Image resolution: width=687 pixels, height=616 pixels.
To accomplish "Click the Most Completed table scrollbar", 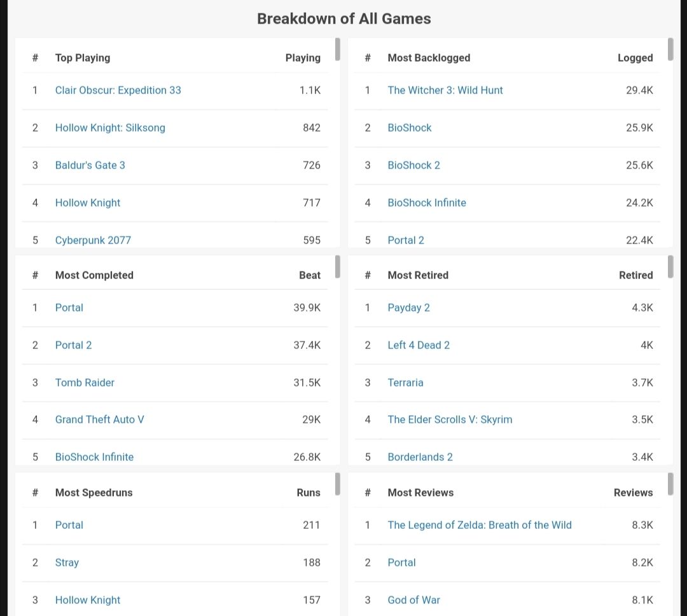I will [338, 267].
